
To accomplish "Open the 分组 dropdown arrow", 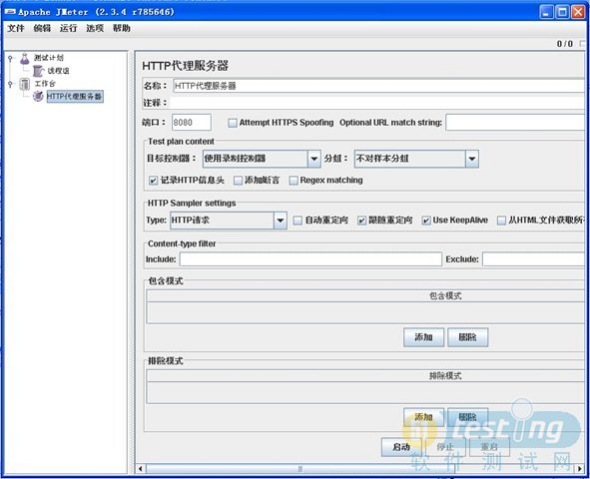I will [472, 159].
